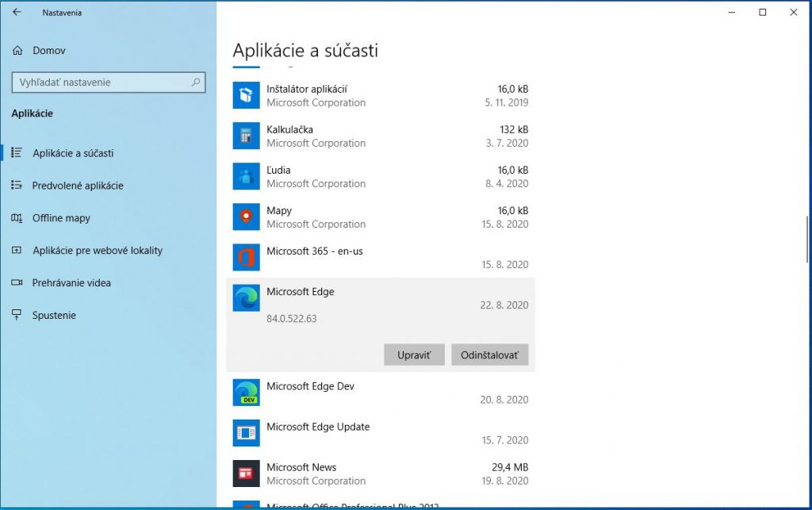Select the Ľudia app entry
The image size is (812, 510).
pos(278,170)
